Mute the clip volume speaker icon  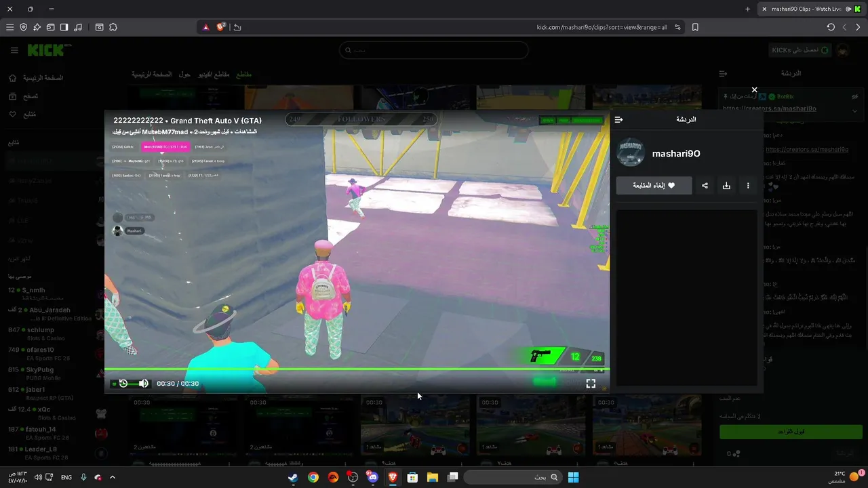(x=143, y=384)
